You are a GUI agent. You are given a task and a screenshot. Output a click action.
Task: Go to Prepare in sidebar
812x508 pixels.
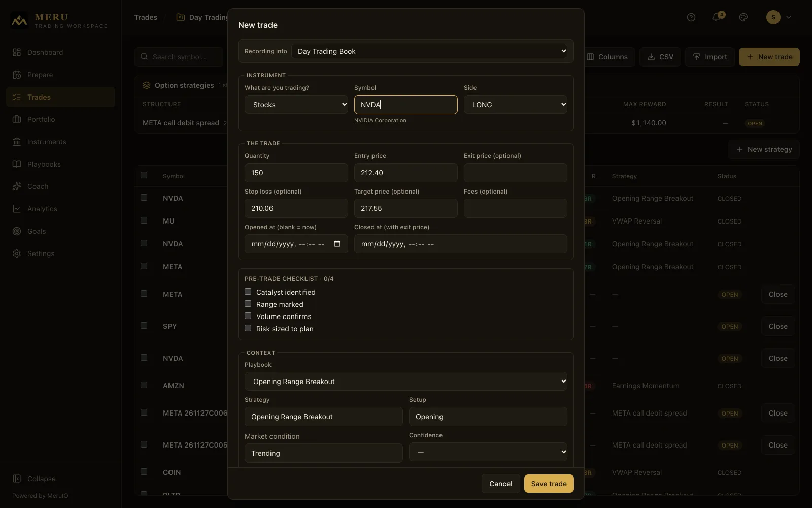60,75
